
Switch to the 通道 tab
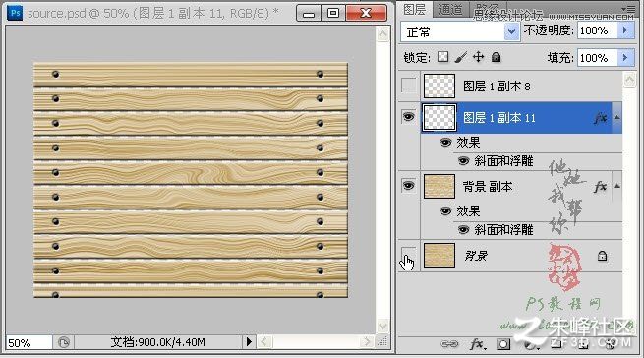pyautogui.click(x=450, y=9)
